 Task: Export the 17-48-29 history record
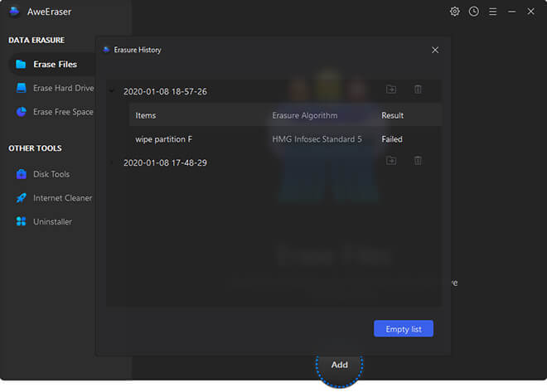click(391, 161)
